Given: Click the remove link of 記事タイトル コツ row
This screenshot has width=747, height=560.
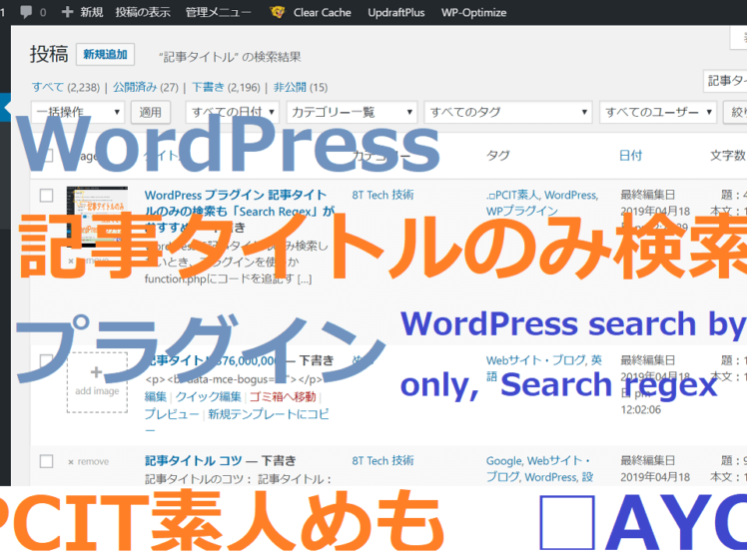Looking at the screenshot, I should [89, 461].
